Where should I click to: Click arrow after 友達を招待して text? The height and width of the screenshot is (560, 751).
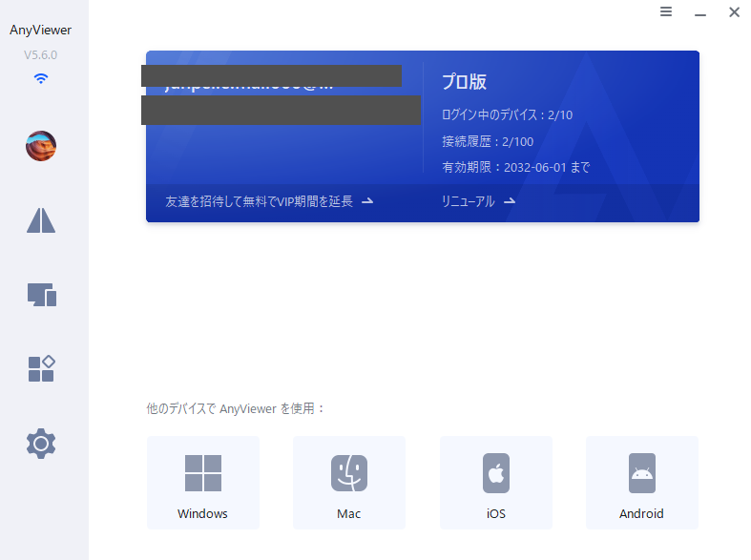[367, 201]
